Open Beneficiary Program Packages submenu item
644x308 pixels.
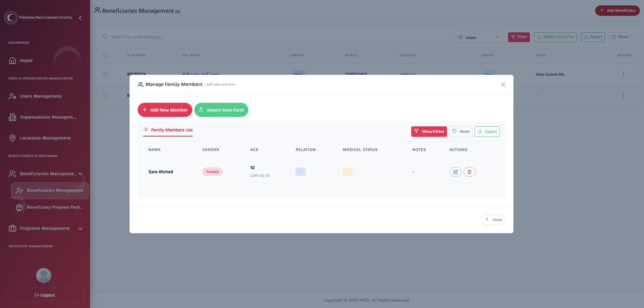pos(54,207)
